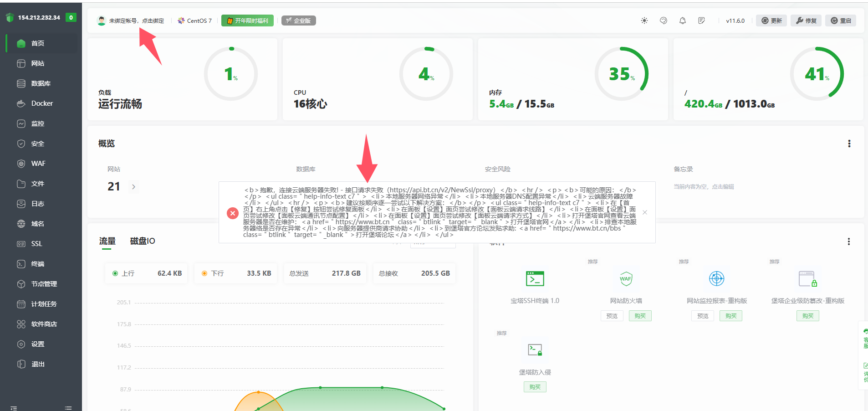Click 预览 under 网站防火墙
This screenshot has width=868, height=411.
point(612,316)
